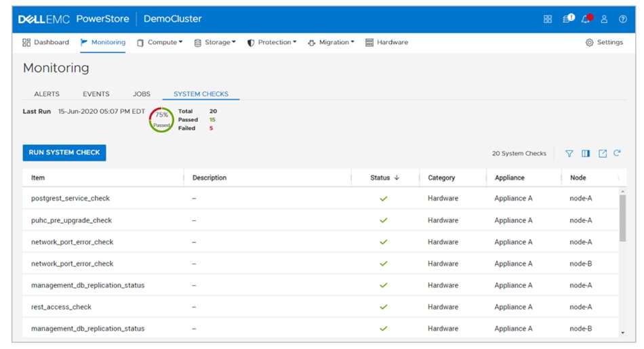Expand the Migration menu arrow
The width and height of the screenshot is (644, 349).
click(x=353, y=42)
